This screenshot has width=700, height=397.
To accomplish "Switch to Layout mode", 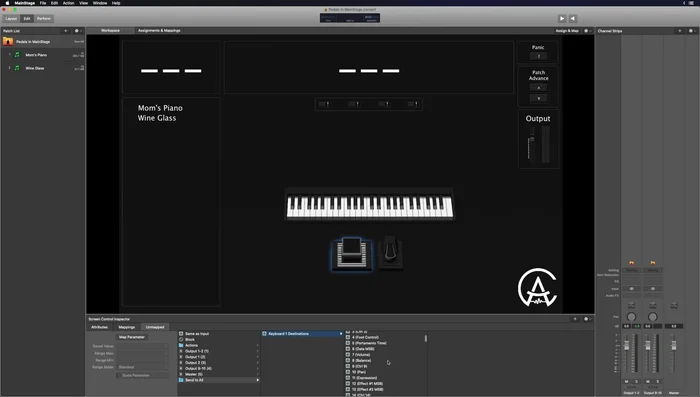I will [11, 19].
